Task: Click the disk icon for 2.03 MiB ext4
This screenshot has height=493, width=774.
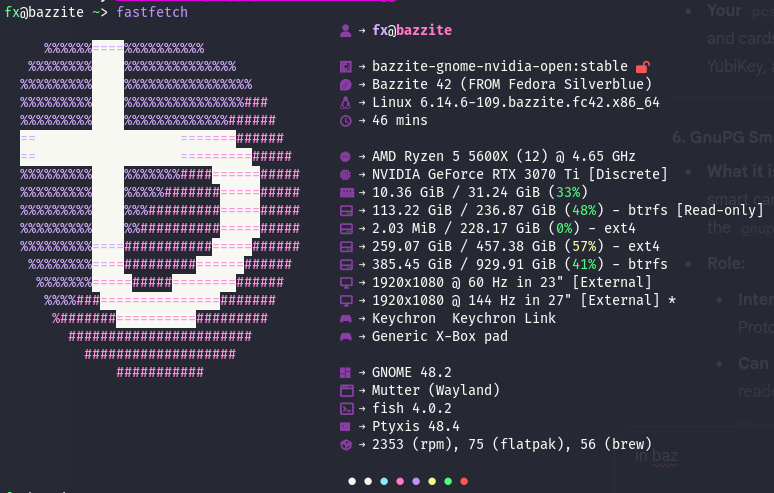Action: (x=347, y=229)
